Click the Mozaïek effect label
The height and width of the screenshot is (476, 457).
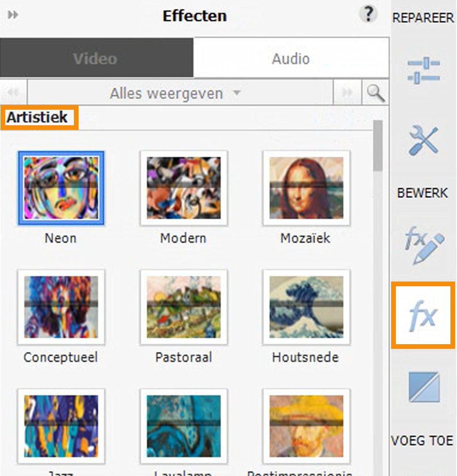tap(305, 238)
